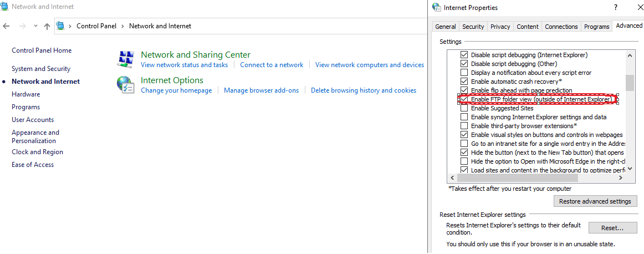
Task: Open Hardware category in sidebar
Action: (26, 94)
